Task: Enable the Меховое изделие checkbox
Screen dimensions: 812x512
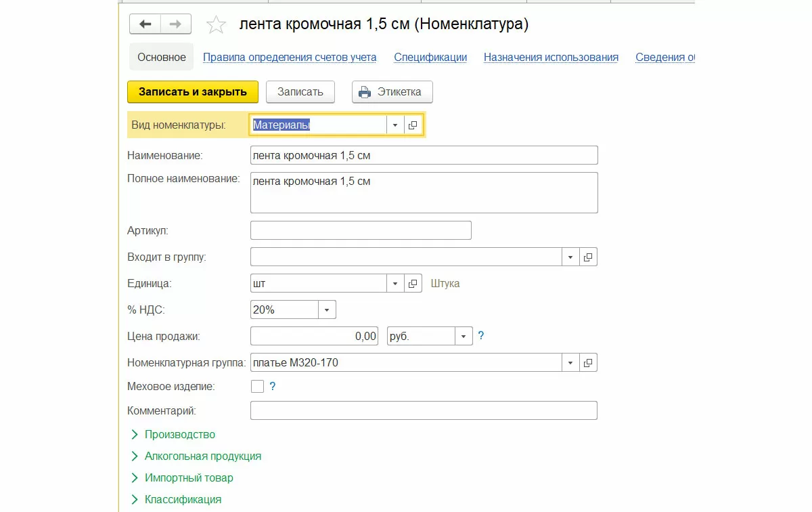Action: (257, 387)
